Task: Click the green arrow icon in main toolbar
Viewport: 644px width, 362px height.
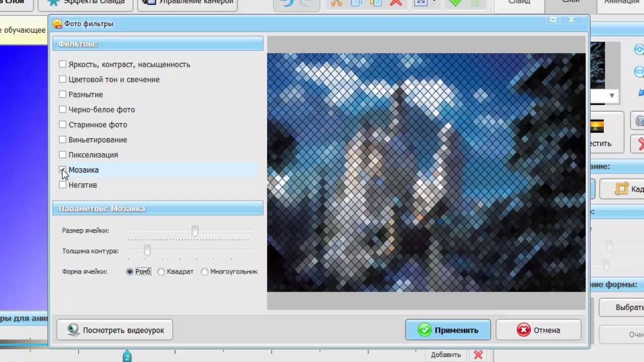Action: (x=455, y=3)
